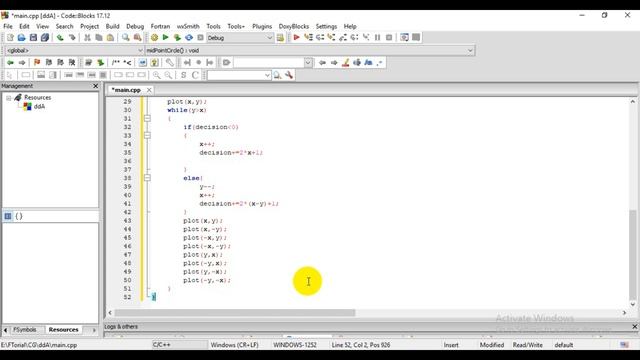The height and width of the screenshot is (360, 640).
Task: Open the DoxyBlocks menu
Action: pyautogui.click(x=294, y=26)
